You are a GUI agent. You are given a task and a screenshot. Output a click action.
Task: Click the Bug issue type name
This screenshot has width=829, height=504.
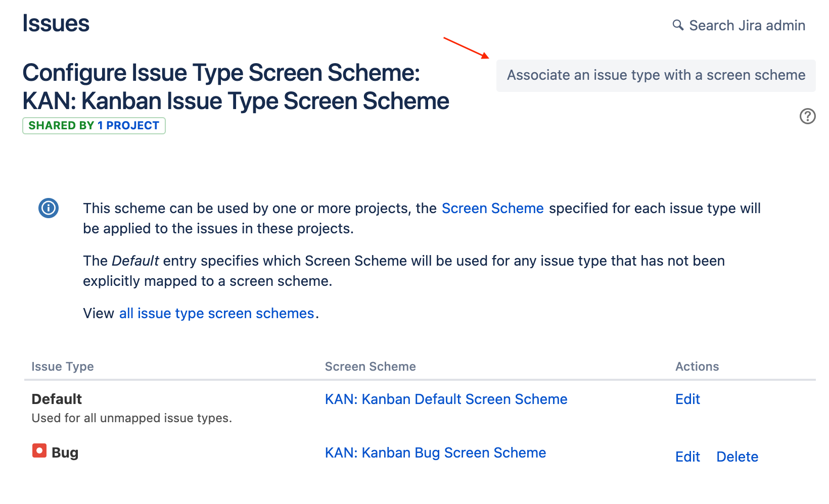point(65,452)
